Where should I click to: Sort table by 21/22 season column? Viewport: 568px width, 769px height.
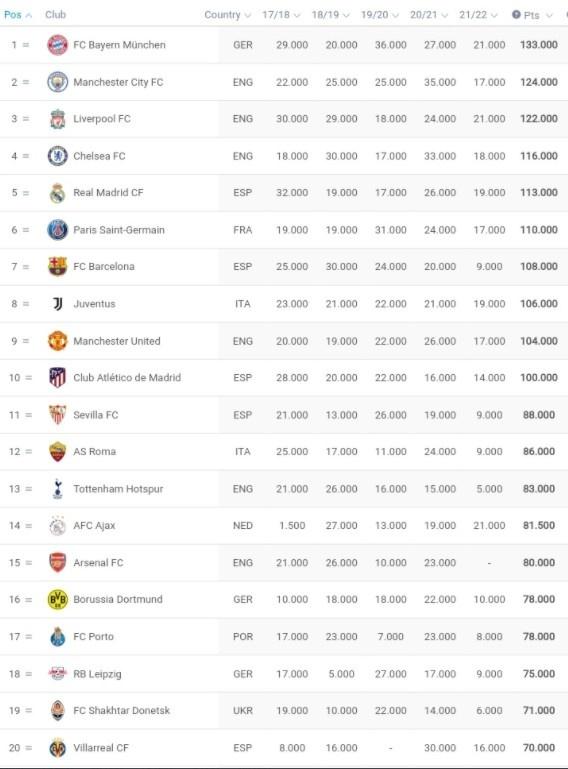[478, 15]
